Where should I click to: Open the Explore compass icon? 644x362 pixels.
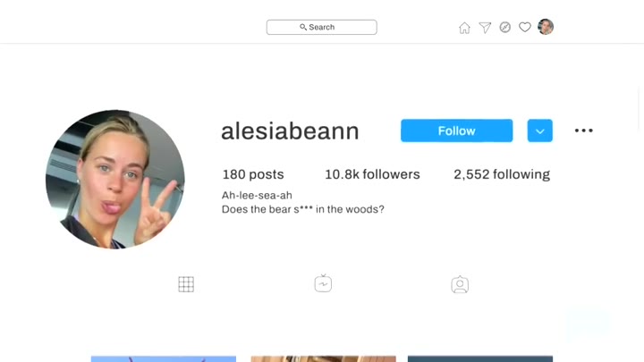point(504,27)
